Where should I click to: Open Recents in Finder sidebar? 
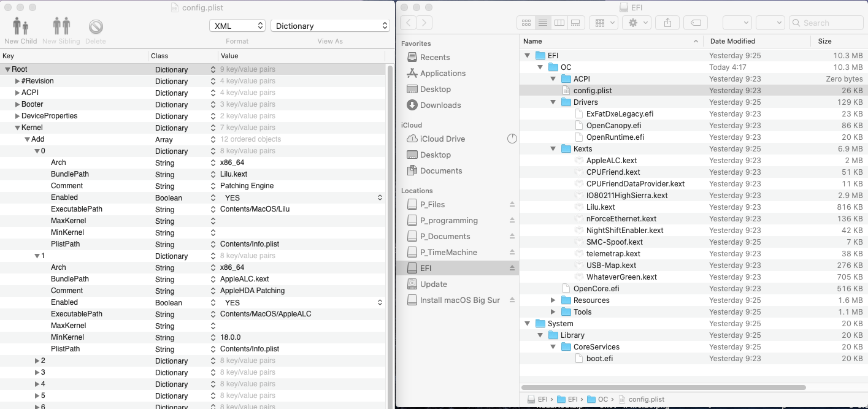point(435,57)
